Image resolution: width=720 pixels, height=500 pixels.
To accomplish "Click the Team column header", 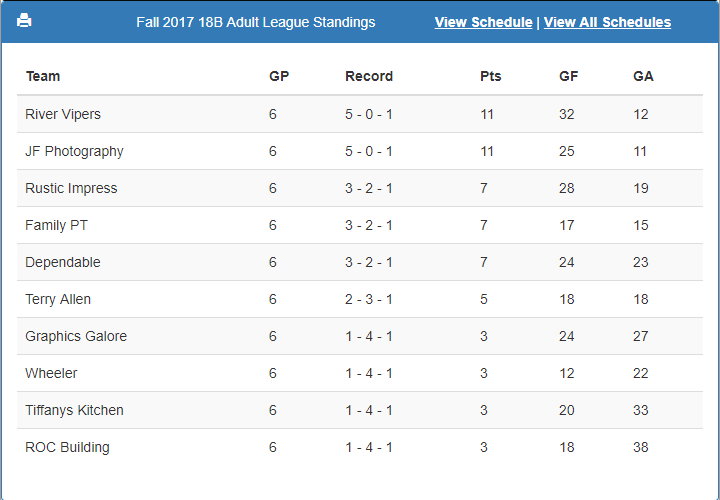I will point(43,76).
